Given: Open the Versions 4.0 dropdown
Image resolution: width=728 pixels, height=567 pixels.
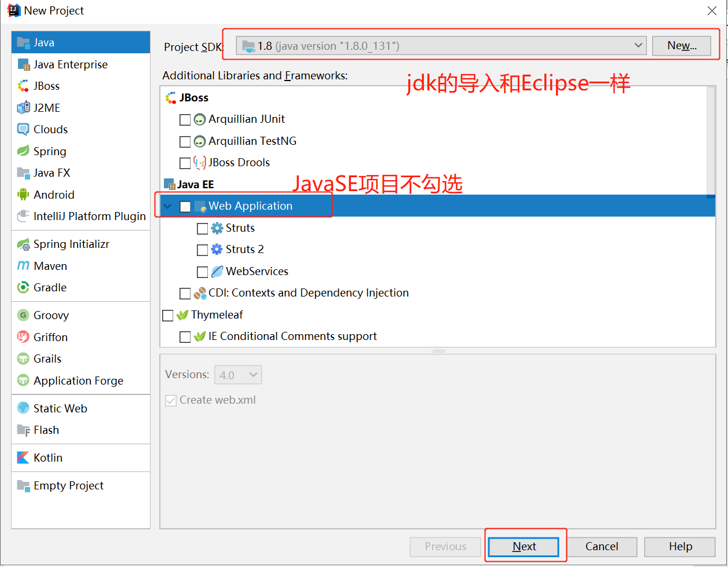Looking at the screenshot, I should point(238,375).
